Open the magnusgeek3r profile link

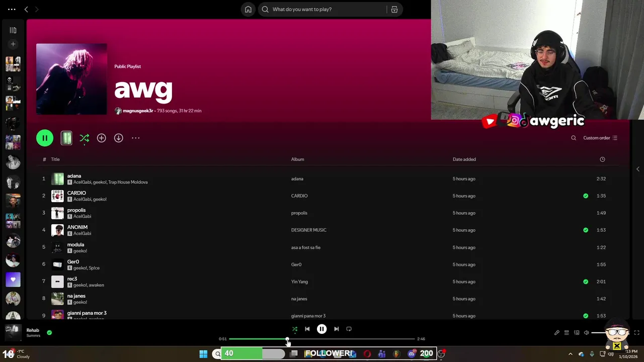click(138, 111)
